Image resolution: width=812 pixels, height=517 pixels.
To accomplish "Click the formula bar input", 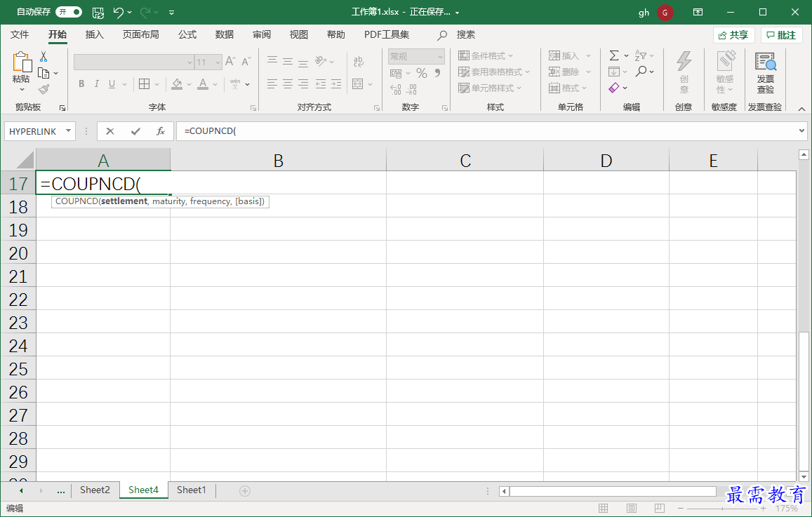I will [x=487, y=131].
